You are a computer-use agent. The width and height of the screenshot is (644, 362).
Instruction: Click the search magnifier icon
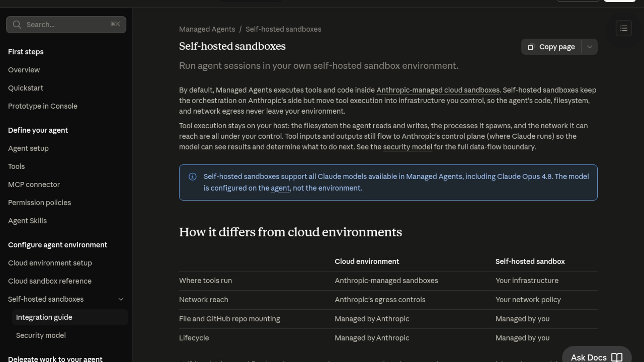[17, 24]
